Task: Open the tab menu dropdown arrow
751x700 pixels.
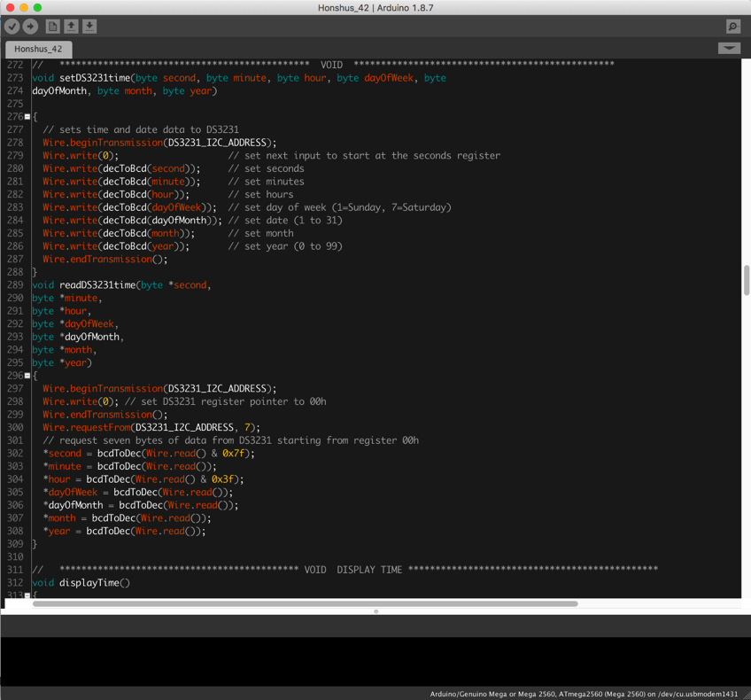Action: point(729,48)
